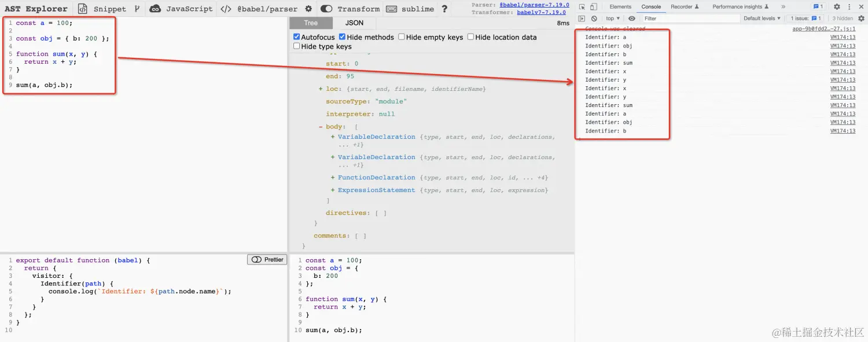Expand the FunctionDeclaration node

pos(333,178)
